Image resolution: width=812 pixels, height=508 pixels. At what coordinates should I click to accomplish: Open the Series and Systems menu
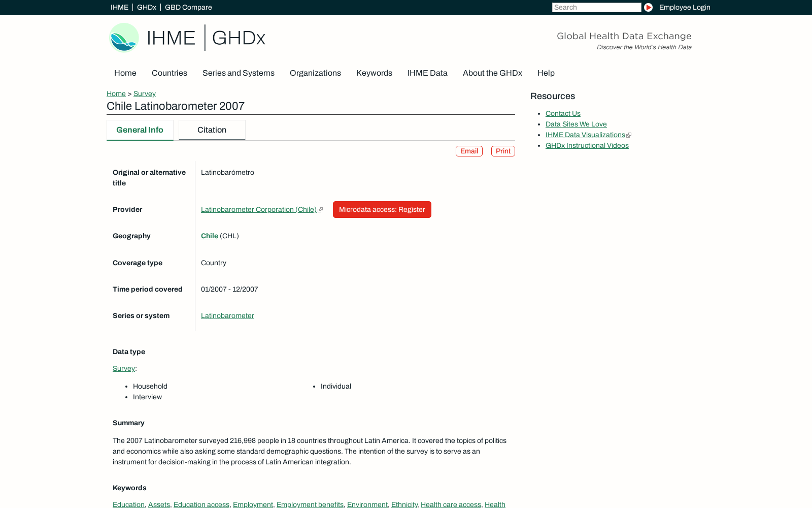239,73
